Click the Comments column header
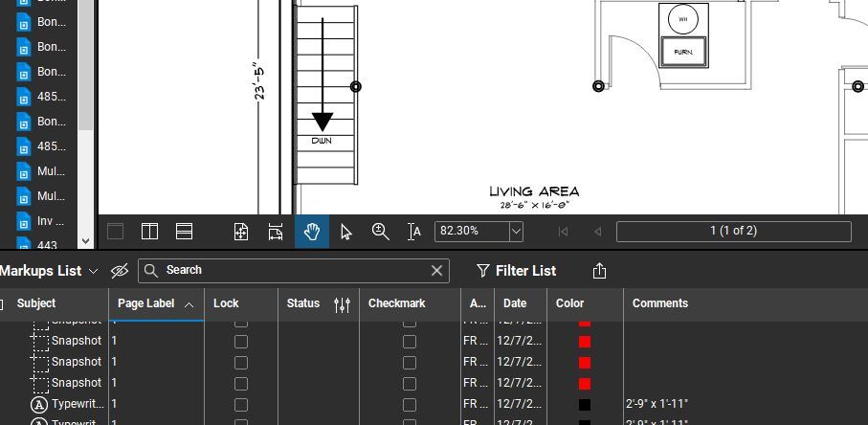 coord(660,303)
